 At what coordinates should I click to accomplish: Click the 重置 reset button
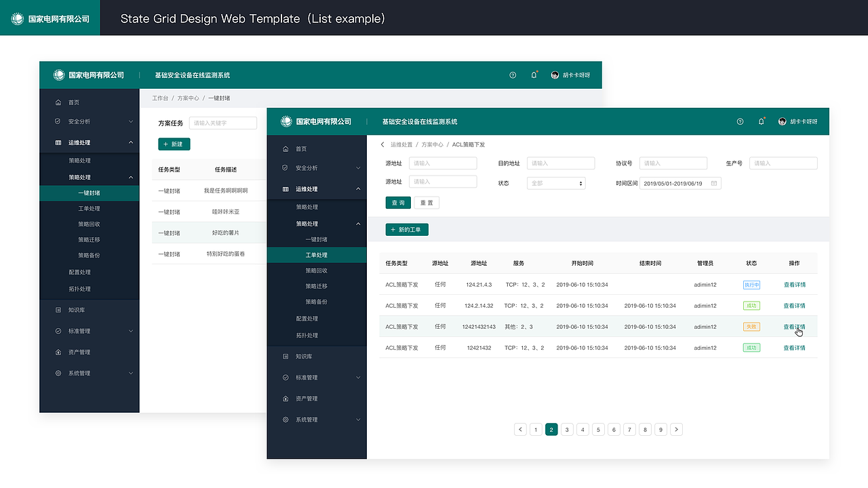pyautogui.click(x=427, y=203)
